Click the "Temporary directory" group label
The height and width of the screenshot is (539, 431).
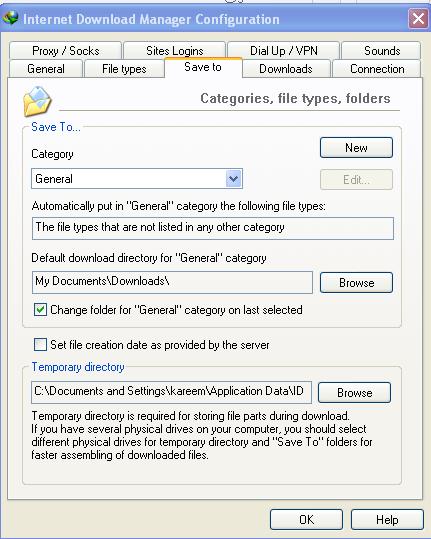78,367
